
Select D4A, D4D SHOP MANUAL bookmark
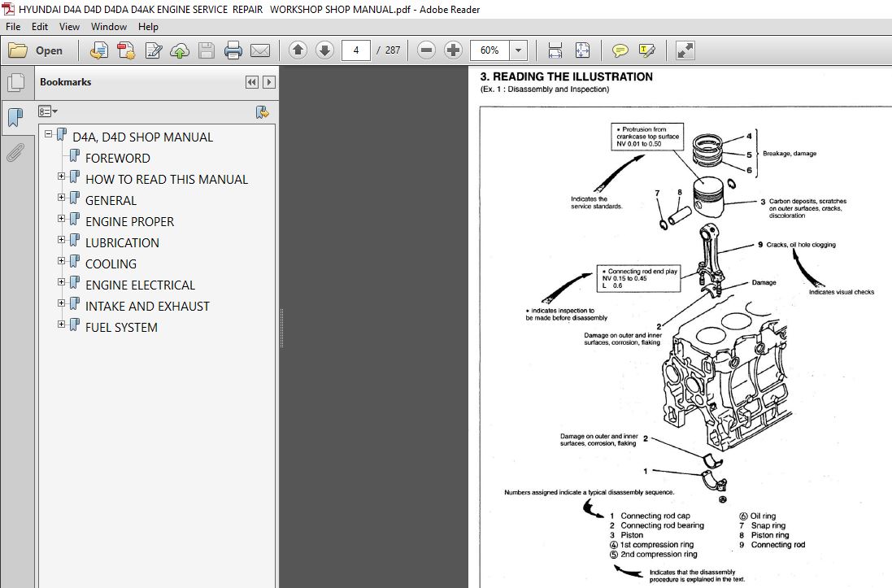click(143, 137)
